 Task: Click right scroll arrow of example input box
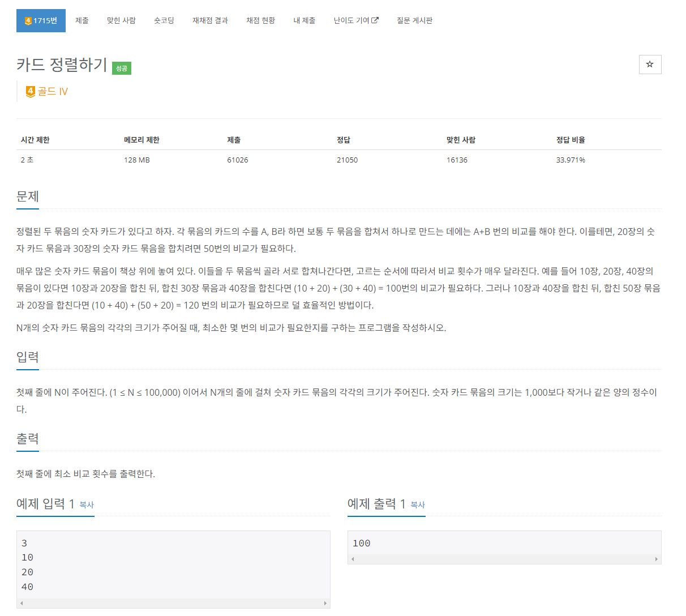[x=325, y=604]
